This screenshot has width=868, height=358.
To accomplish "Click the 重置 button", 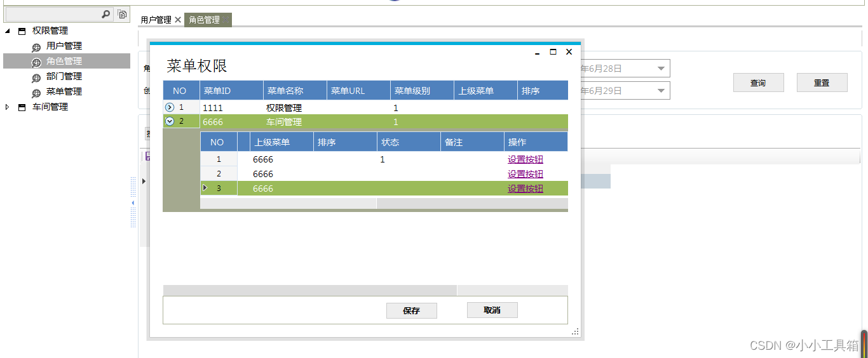I will click(x=822, y=83).
